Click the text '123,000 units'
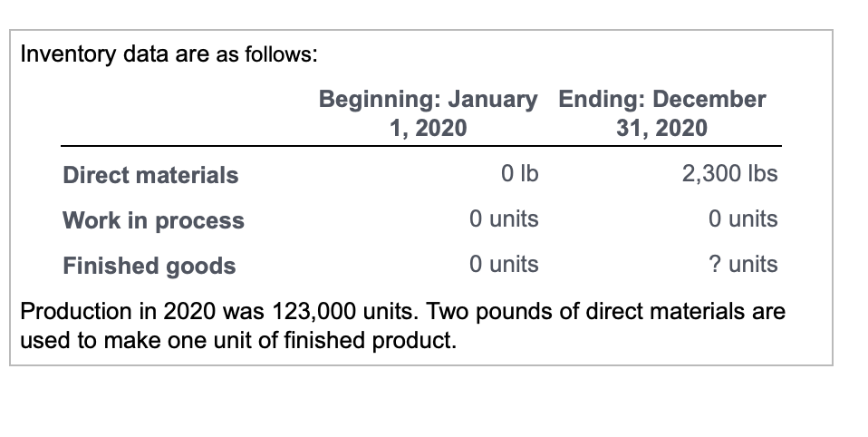The height and width of the screenshot is (437, 868). click(x=345, y=311)
